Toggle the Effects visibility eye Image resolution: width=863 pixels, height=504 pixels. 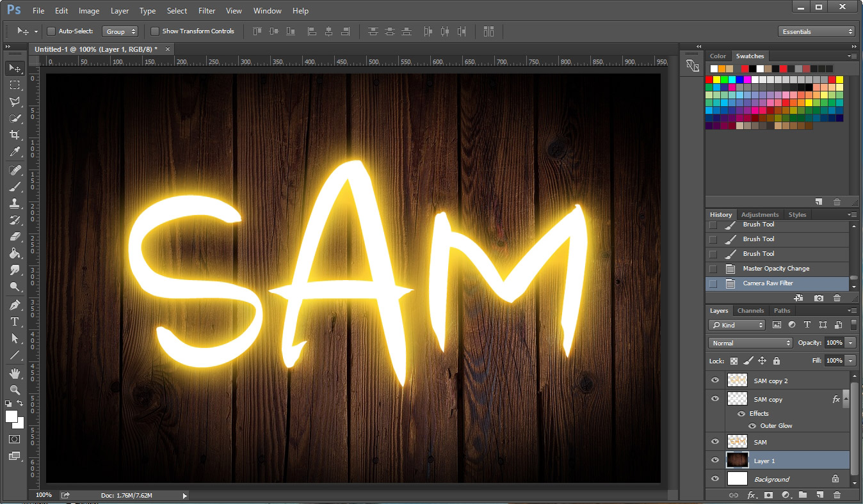(741, 414)
